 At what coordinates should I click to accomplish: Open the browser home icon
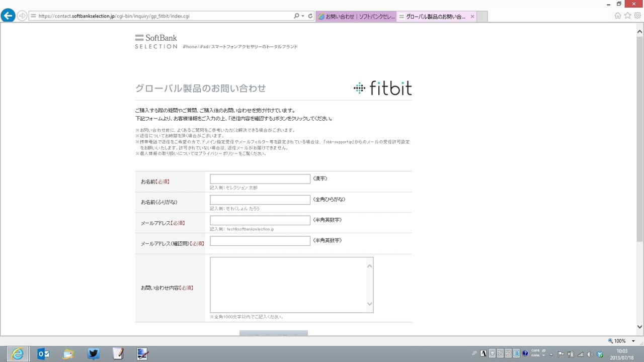click(618, 16)
